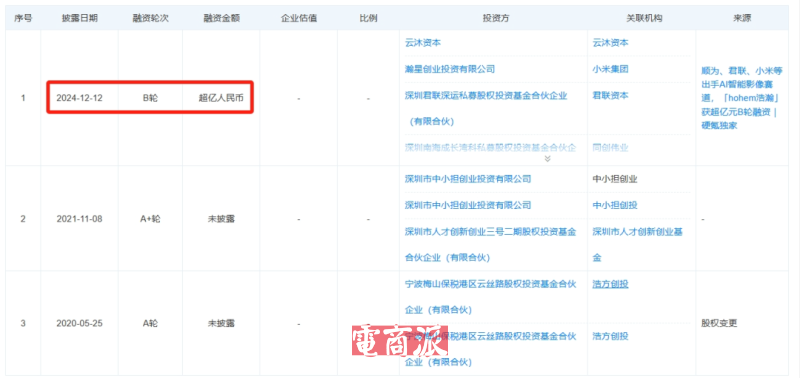
Task: Expand the hidden investors with the double chevron
Action: tap(547, 159)
